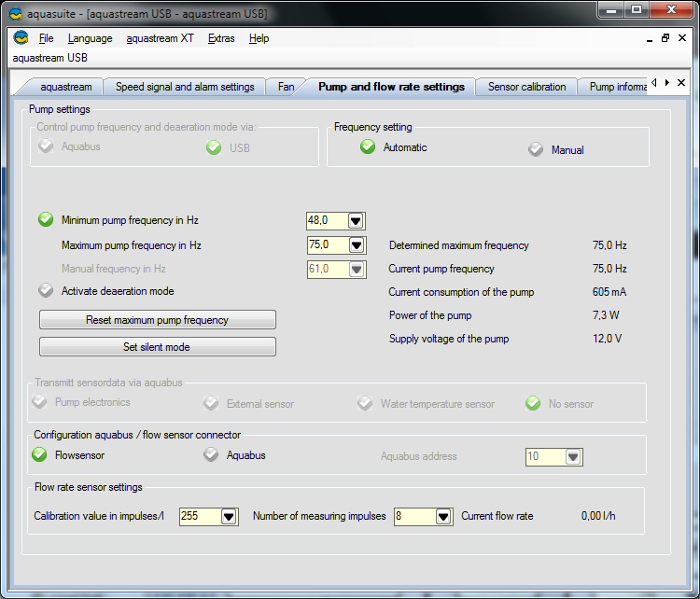Close the inner aquastream USB document

point(682,38)
